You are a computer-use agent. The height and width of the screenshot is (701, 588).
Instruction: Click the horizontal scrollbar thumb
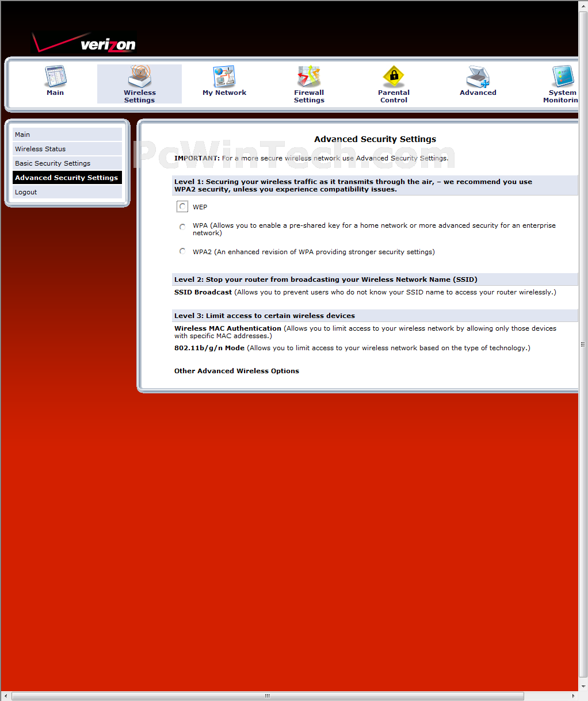coord(268,696)
